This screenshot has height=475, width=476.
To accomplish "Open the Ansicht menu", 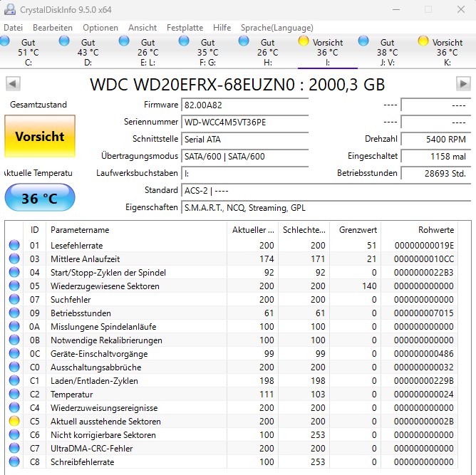I will tap(143, 28).
